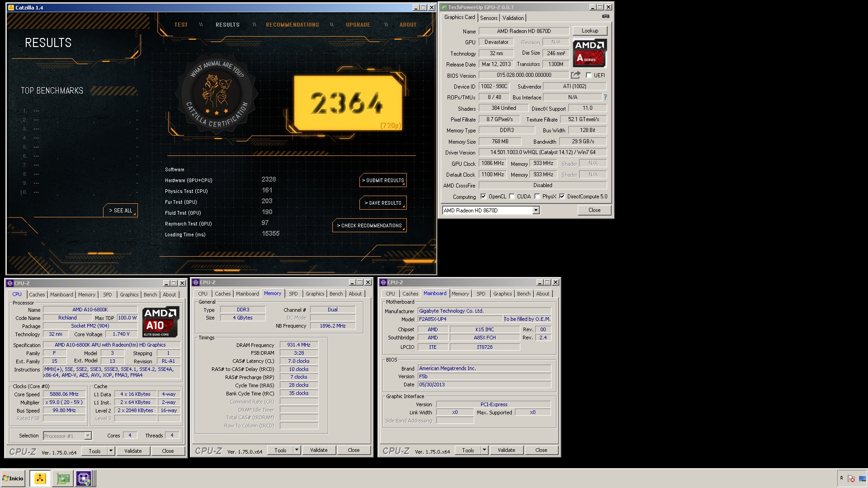Open the UPGRADE tab in Catzilla
The height and width of the screenshot is (488, 868).
[358, 25]
